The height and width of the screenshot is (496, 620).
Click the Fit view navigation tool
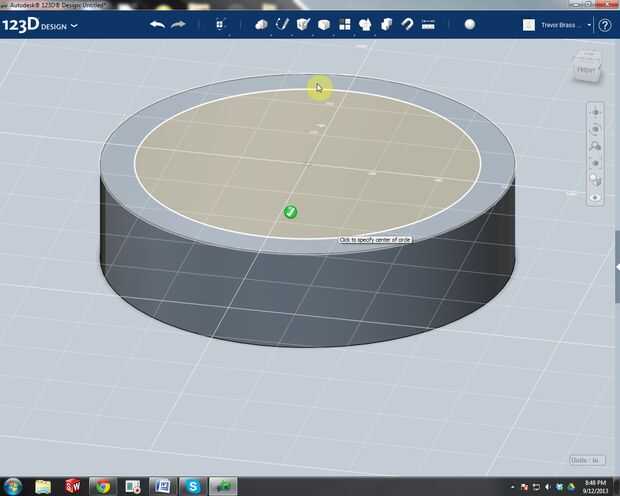[x=595, y=163]
